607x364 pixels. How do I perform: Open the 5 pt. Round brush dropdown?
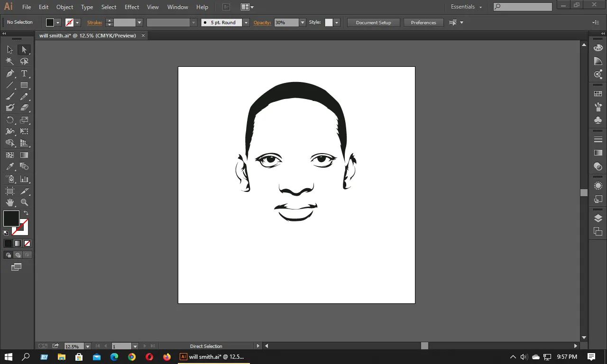tap(246, 22)
